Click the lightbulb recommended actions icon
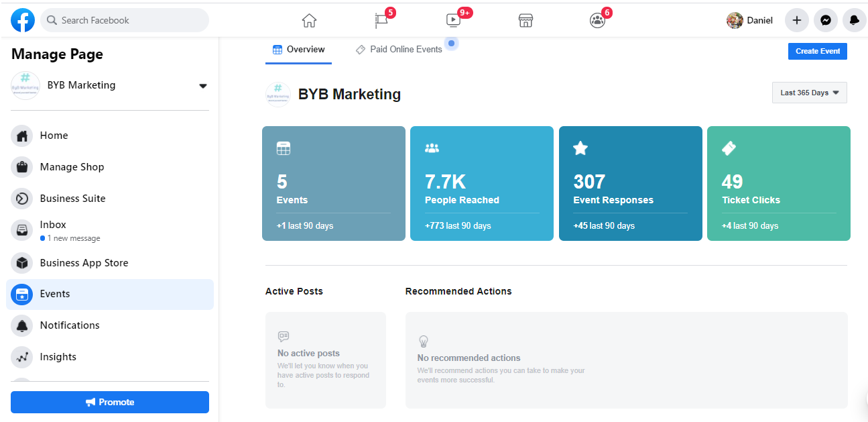The width and height of the screenshot is (868, 422). click(x=423, y=341)
